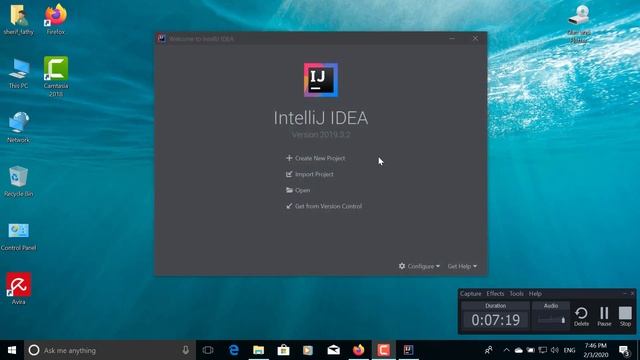The height and width of the screenshot is (360, 640).
Task: Open the Configure dropdown
Action: click(419, 266)
